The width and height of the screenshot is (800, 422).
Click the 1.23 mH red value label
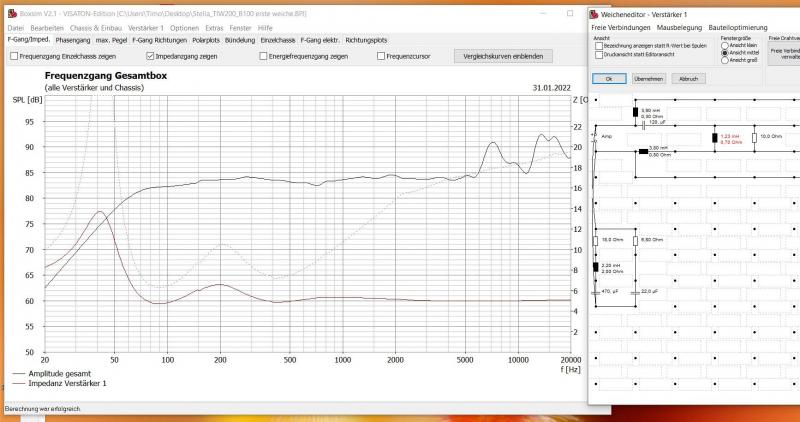point(730,136)
